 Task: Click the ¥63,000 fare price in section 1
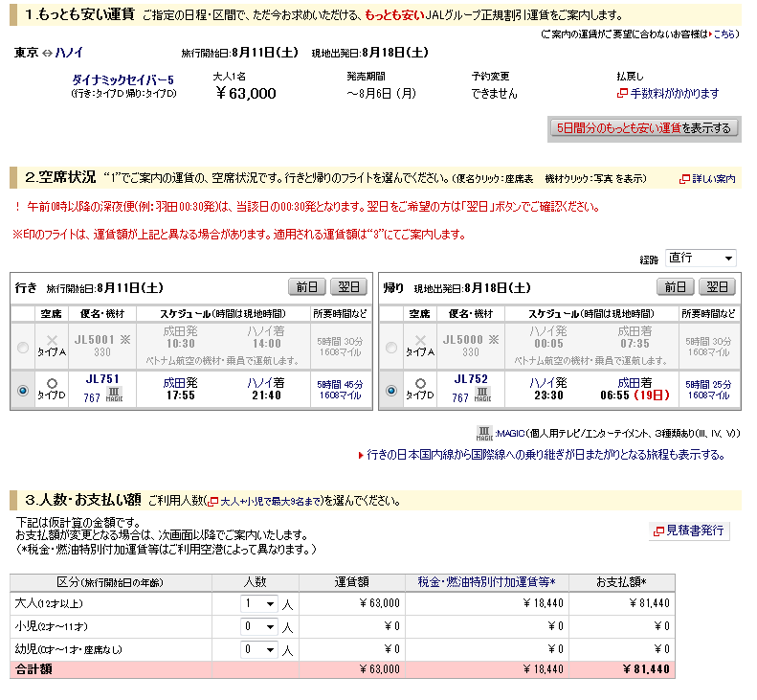246,93
